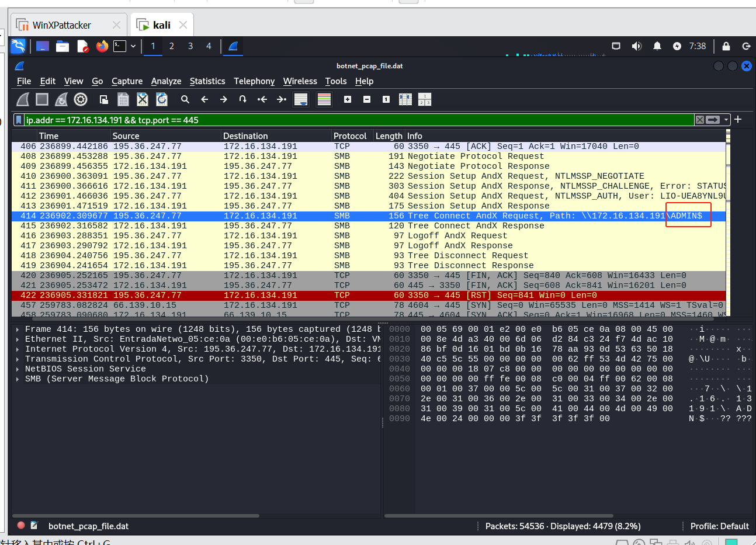Open terminal emulator from the panel
This screenshot has height=545, width=756.
pyautogui.click(x=120, y=46)
